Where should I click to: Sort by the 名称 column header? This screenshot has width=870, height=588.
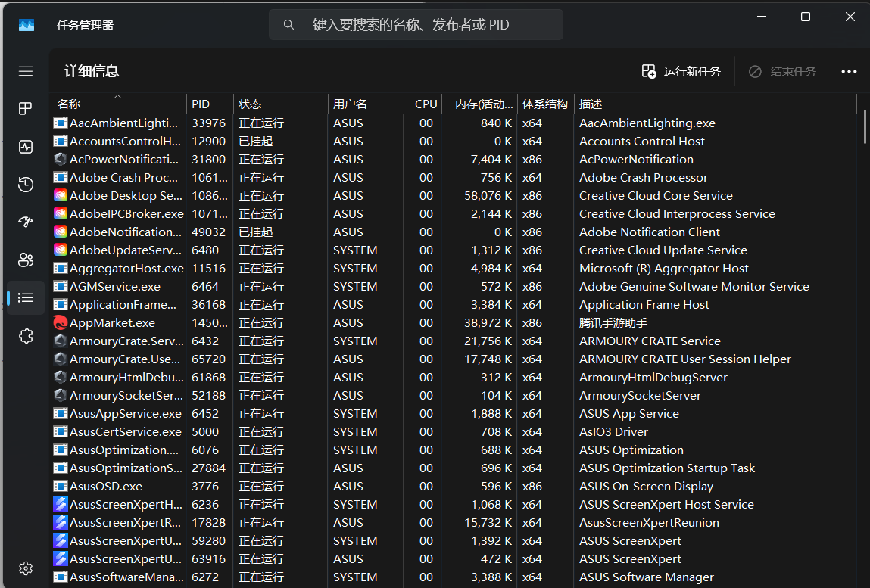tap(118, 104)
